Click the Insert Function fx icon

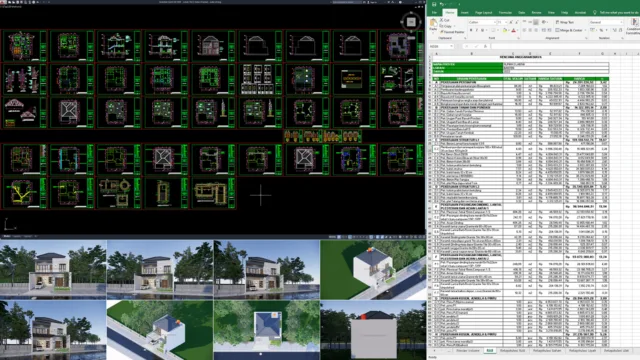(485, 47)
